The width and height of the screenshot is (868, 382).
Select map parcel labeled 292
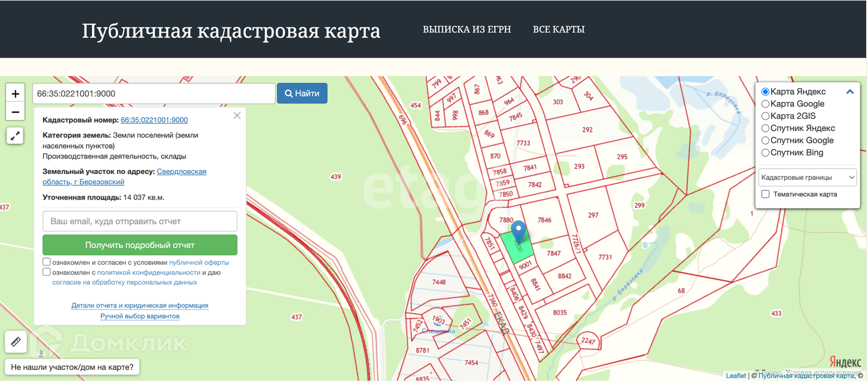587,130
